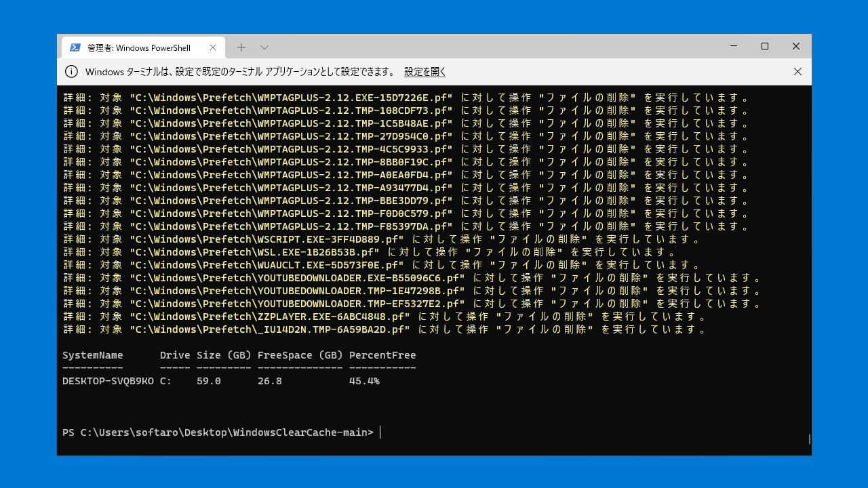
Task: Click the ZZPLAYER.EXE-6ABC4848.pf log line
Action: coord(384,317)
